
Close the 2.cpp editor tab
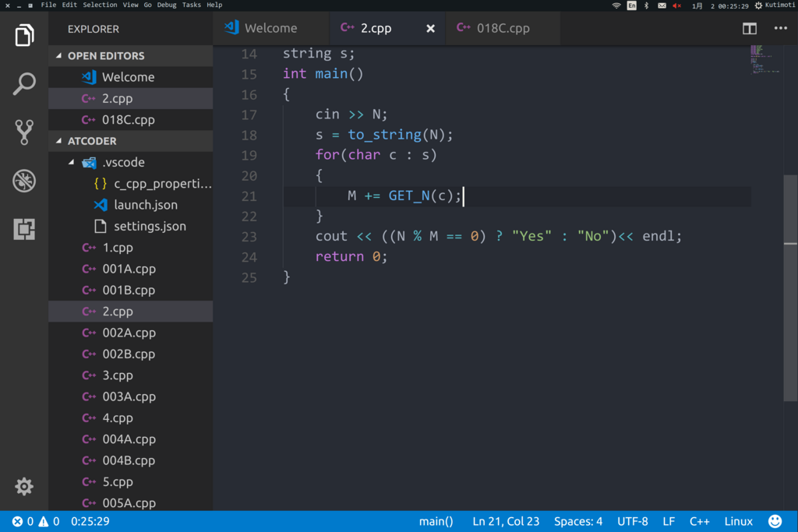(430, 29)
